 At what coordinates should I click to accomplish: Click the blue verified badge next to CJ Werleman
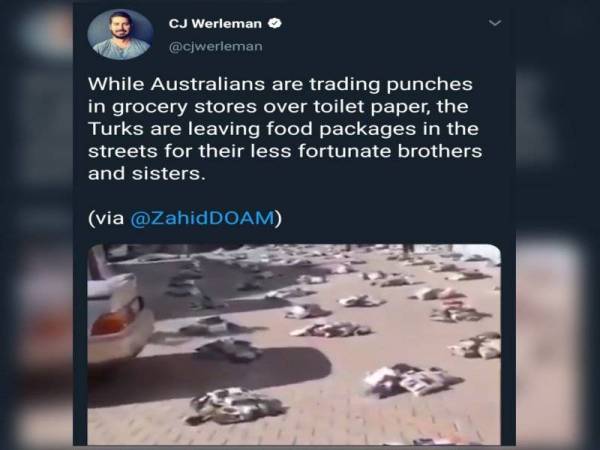click(274, 23)
